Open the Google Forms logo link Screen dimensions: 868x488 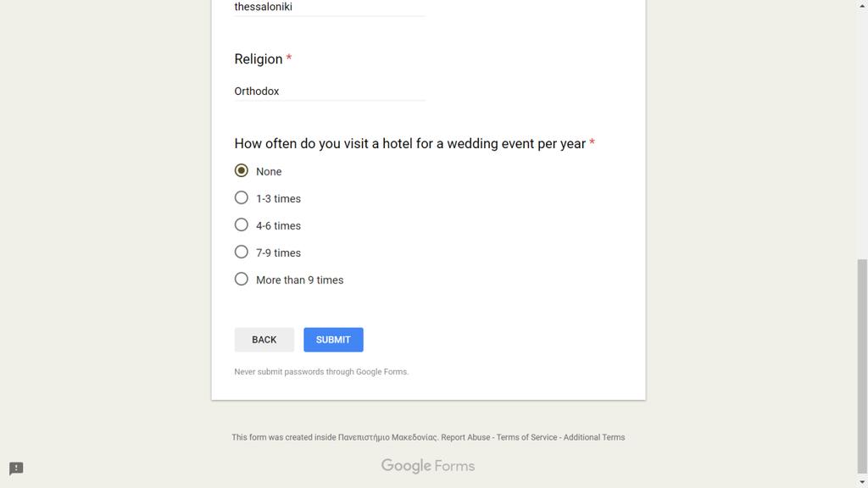point(428,466)
